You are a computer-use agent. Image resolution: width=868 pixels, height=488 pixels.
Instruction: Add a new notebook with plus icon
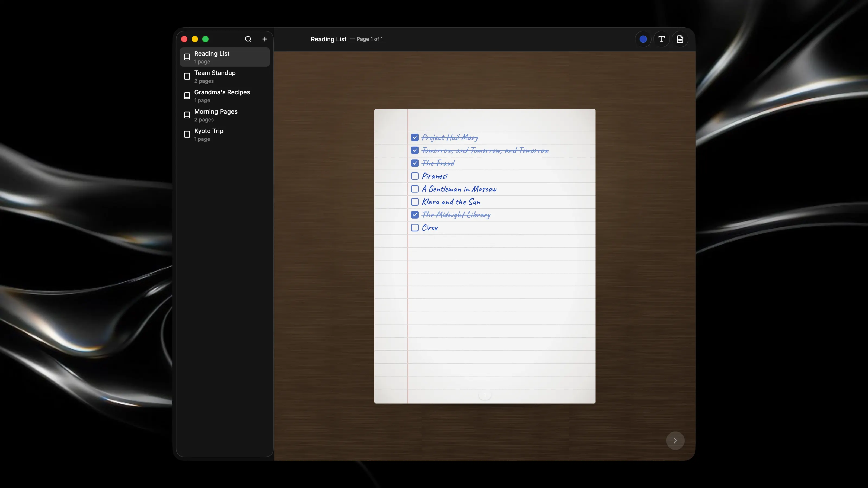click(265, 39)
